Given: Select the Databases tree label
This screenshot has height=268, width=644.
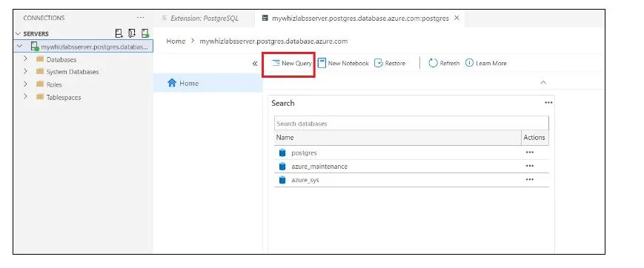Looking at the screenshot, I should 62,59.
